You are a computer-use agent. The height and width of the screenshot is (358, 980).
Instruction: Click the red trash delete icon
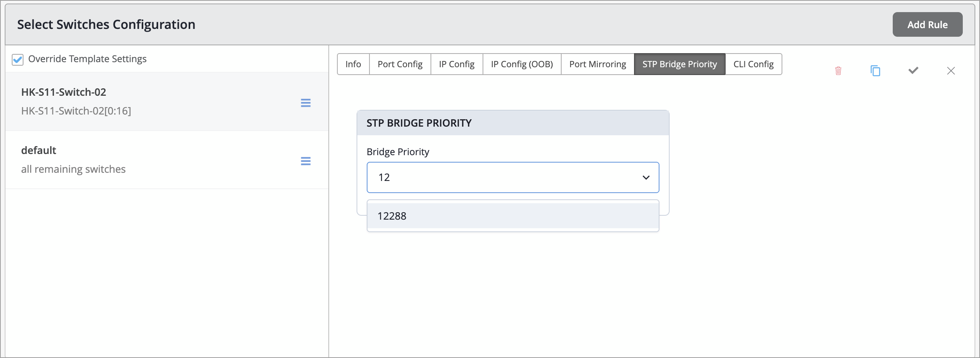838,71
